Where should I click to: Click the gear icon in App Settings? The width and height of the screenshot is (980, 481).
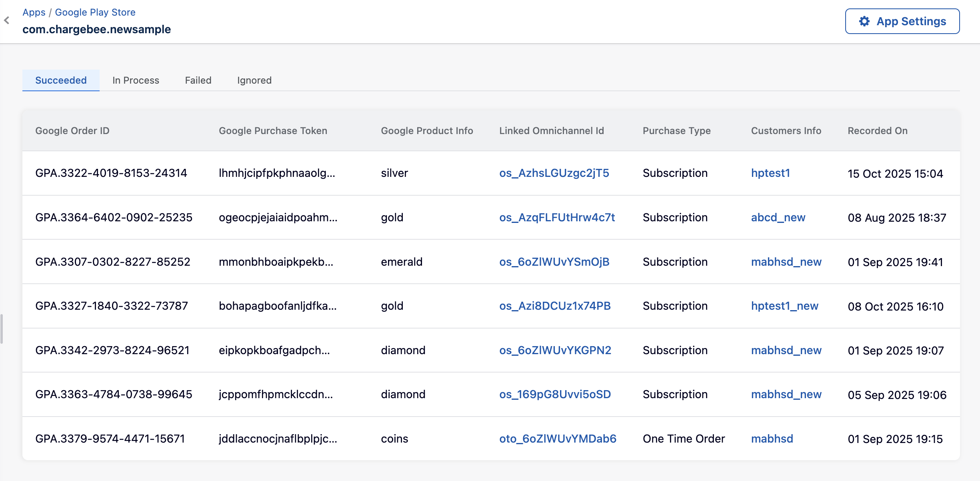[864, 21]
